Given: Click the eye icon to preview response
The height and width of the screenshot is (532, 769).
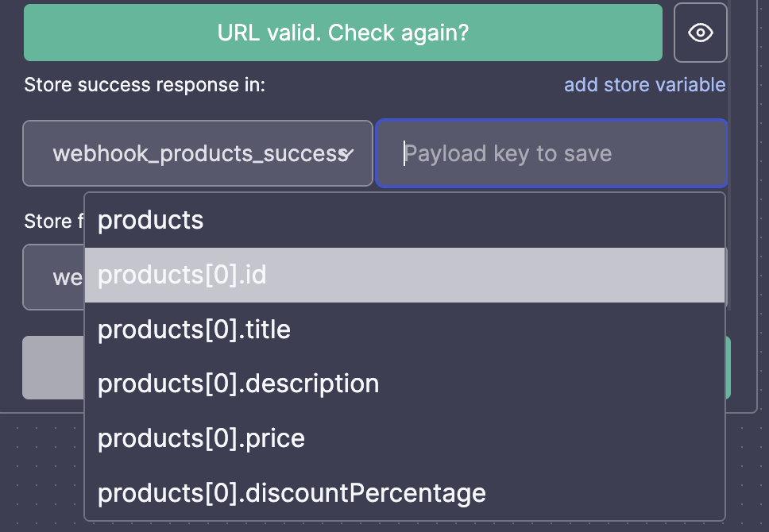Looking at the screenshot, I should pyautogui.click(x=701, y=33).
